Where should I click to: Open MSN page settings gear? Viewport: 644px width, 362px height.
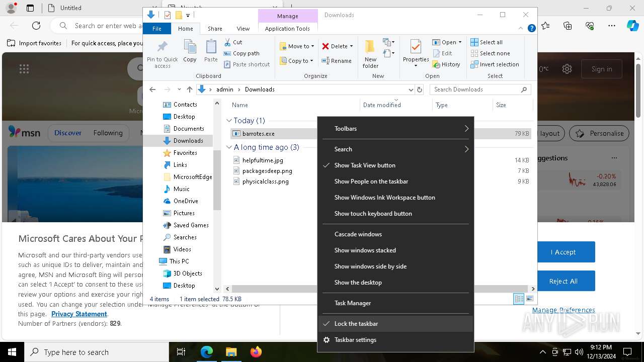point(567,69)
